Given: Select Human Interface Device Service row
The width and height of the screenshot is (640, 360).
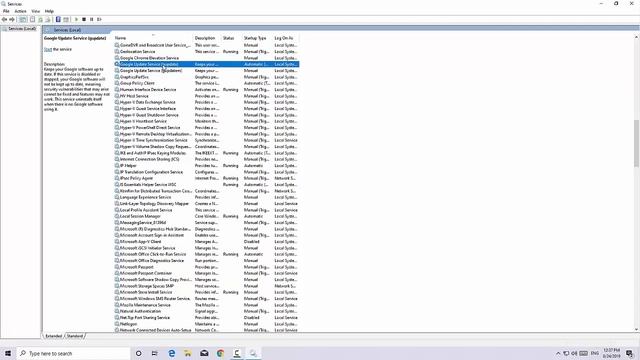Looking at the screenshot, I should [207, 89].
